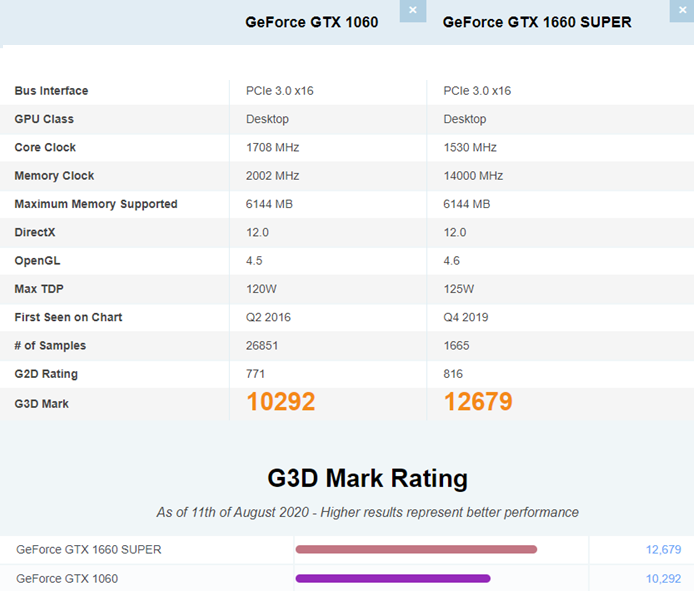Click the G3D Mark Rating heading
Image resolution: width=694 pixels, height=591 pixels.
[x=367, y=479]
